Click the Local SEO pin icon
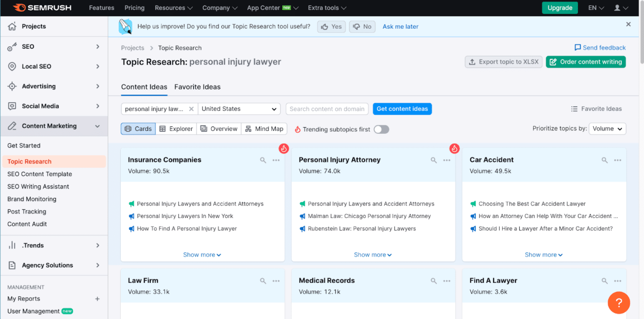 12,66
